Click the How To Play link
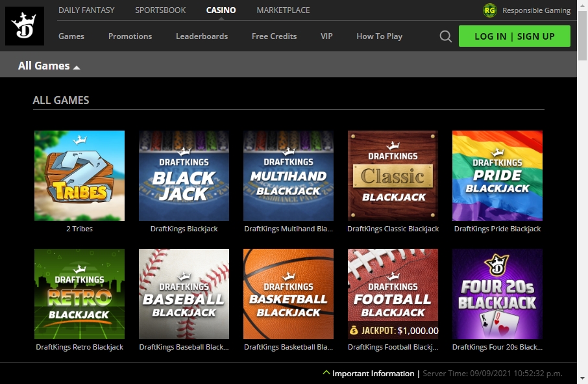Image resolution: width=588 pixels, height=384 pixels. tap(379, 36)
